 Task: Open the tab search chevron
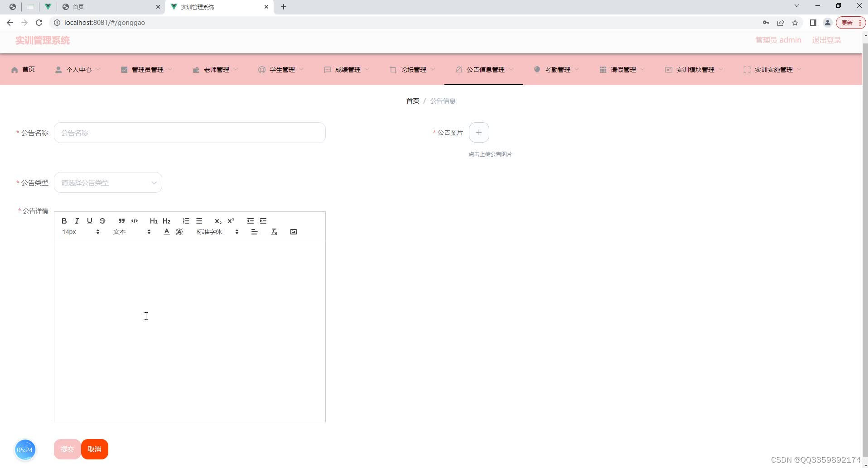click(797, 6)
